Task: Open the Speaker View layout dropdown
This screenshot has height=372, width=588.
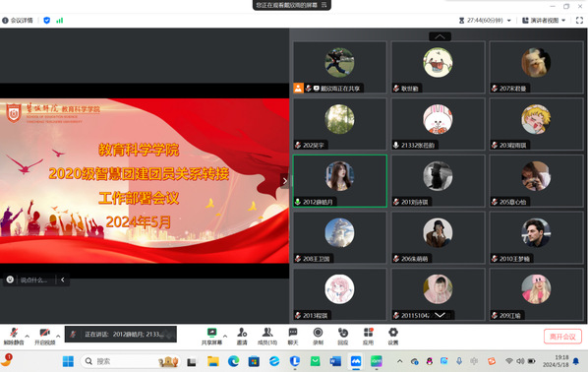Action: pyautogui.click(x=544, y=21)
